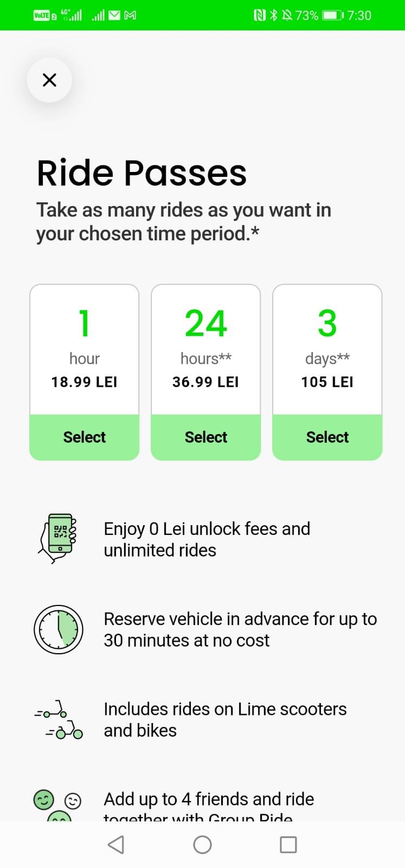The image size is (405, 868).
Task: Tap the 36.99 LEI price text
Action: click(x=205, y=382)
